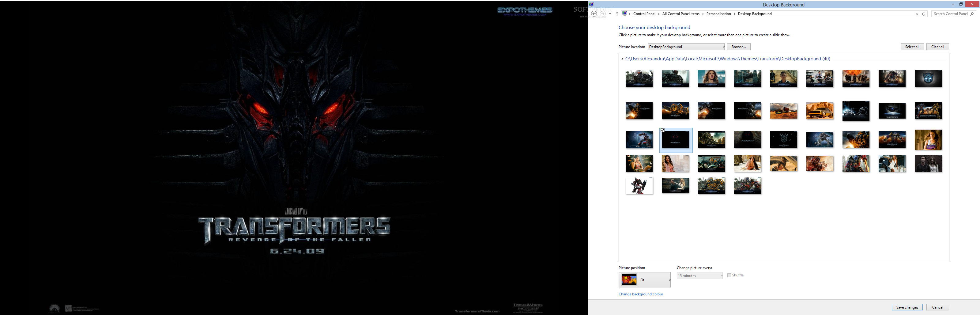Click the Forward navigation arrow

pyautogui.click(x=603, y=14)
